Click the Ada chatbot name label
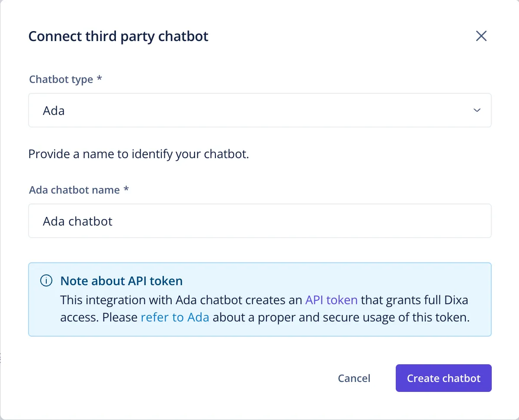This screenshot has width=519, height=420. point(79,190)
